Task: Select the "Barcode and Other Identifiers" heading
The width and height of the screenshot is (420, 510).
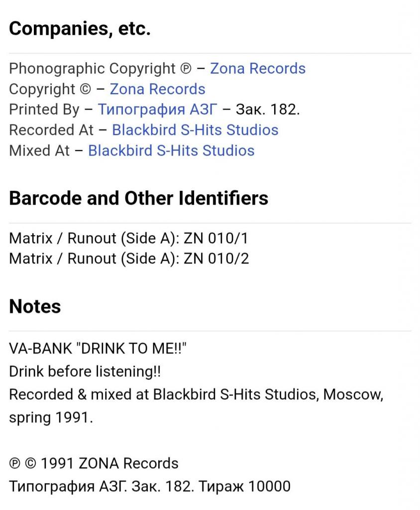Action: coord(138,198)
